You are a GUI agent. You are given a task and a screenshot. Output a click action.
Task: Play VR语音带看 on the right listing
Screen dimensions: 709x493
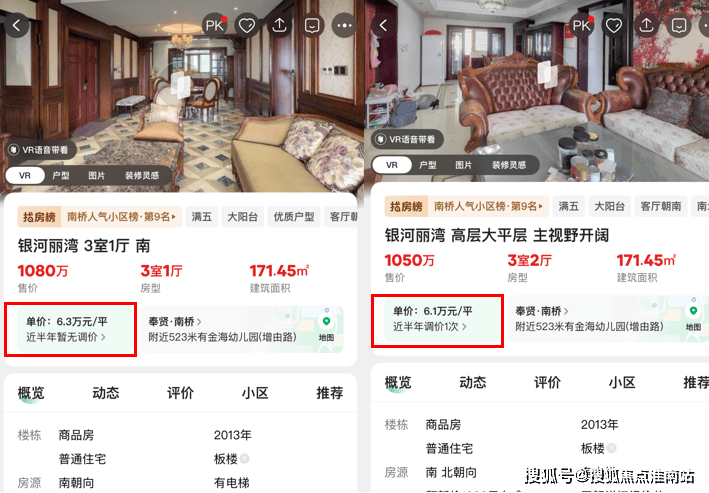407,139
